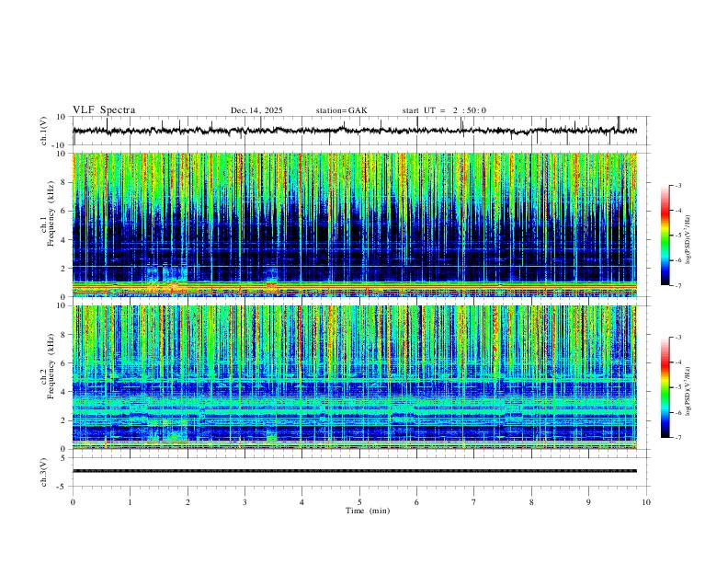This screenshot has width=728, height=563.
Task: Click the 'Time (min)' axis label
Action: click(x=368, y=511)
